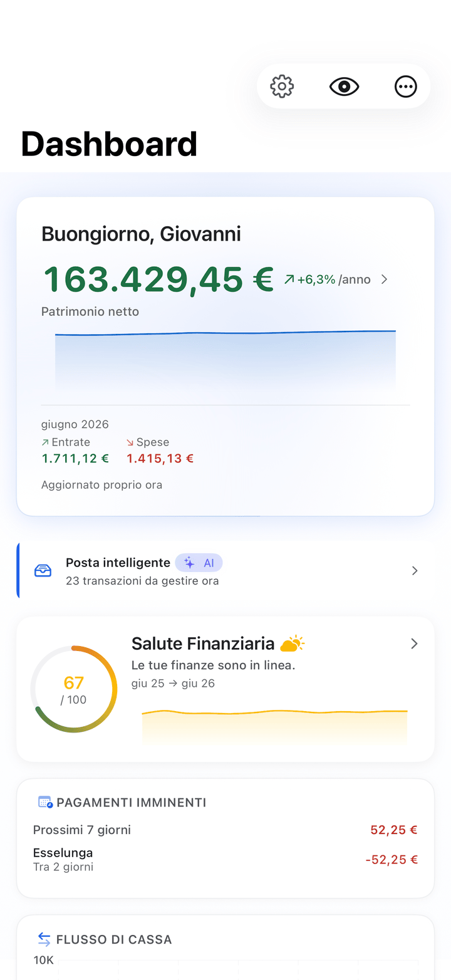
Task: Open settings via the gear icon
Action: click(282, 86)
